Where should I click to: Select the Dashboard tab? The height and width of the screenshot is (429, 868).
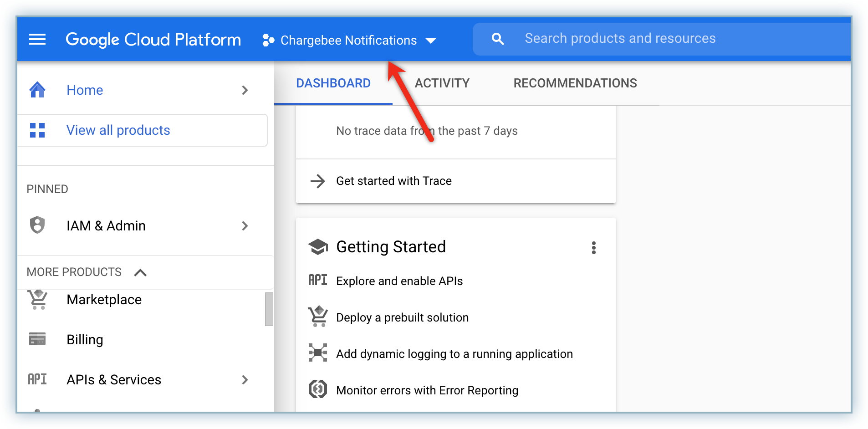(x=333, y=83)
